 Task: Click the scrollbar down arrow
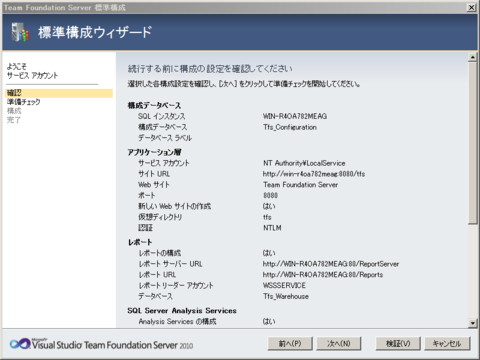(472, 323)
